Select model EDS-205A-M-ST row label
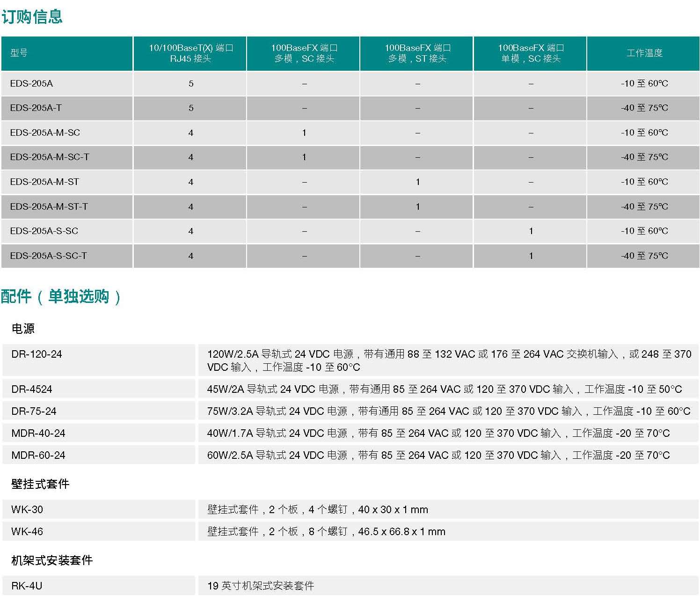 point(44,182)
